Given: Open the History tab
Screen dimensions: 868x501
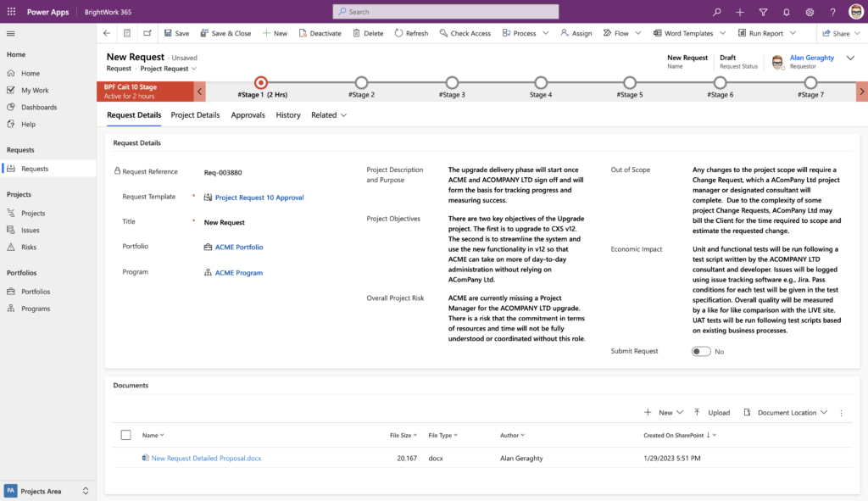Looking at the screenshot, I should pyautogui.click(x=288, y=114).
